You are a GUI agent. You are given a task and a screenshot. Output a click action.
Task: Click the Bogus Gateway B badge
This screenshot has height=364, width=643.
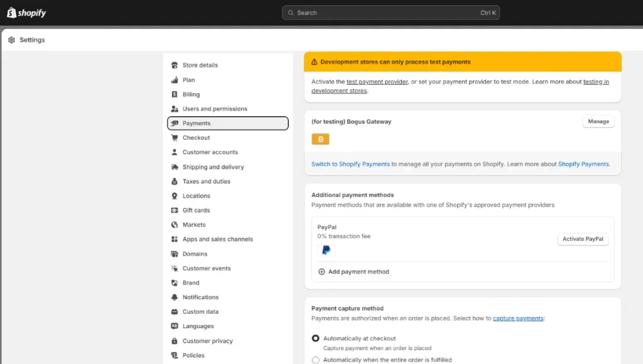[320, 139]
